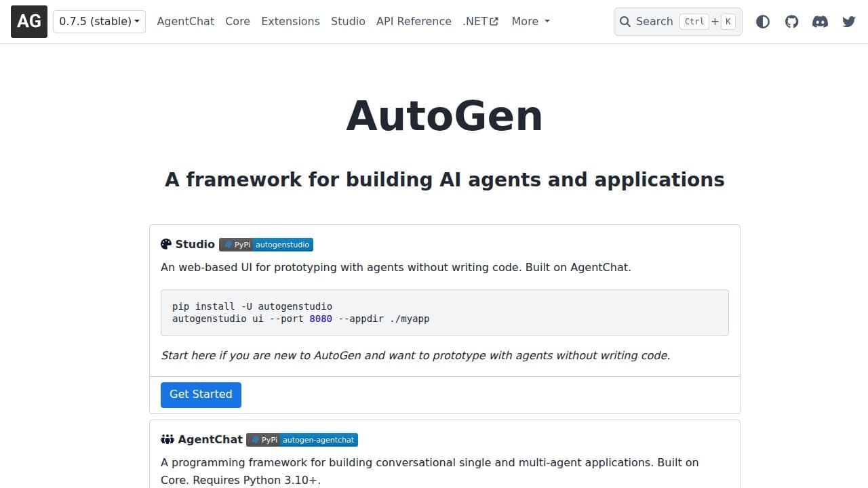Open the 0.7.5 (stable) version dropdown

pyautogui.click(x=99, y=21)
